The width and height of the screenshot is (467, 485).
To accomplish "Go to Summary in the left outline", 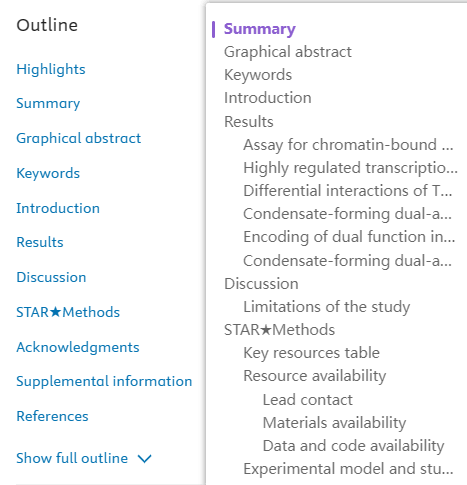I will click(48, 103).
